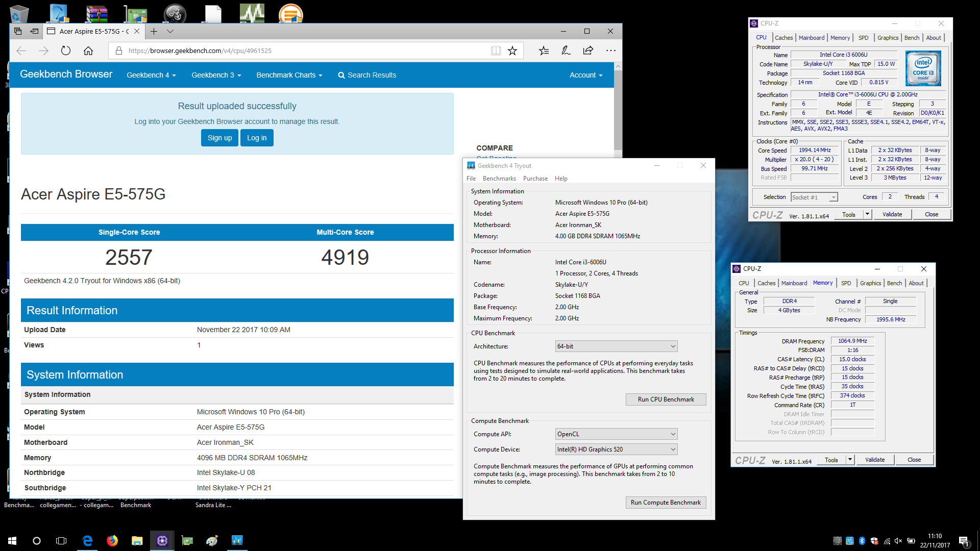
Task: Open Edge favorites hub icon
Action: pyautogui.click(x=544, y=51)
